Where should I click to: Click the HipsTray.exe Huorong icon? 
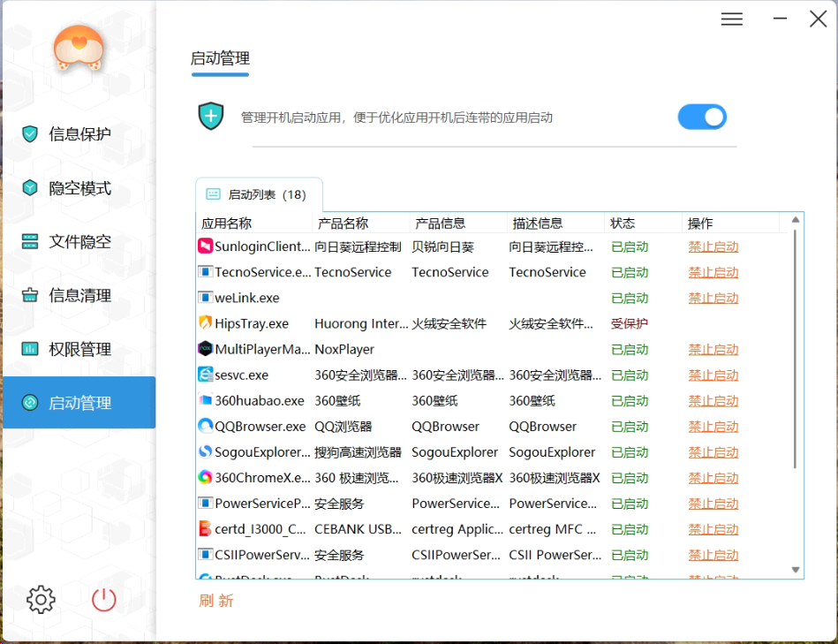[x=205, y=322]
